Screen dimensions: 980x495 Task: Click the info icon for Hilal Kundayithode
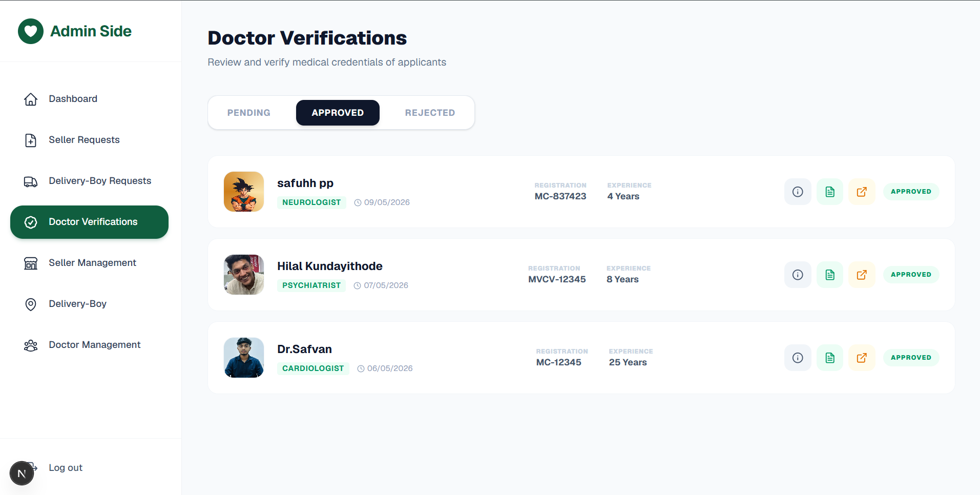(798, 275)
